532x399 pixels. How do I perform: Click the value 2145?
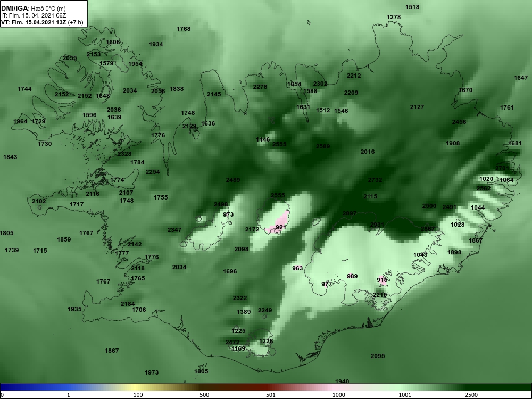click(x=214, y=94)
